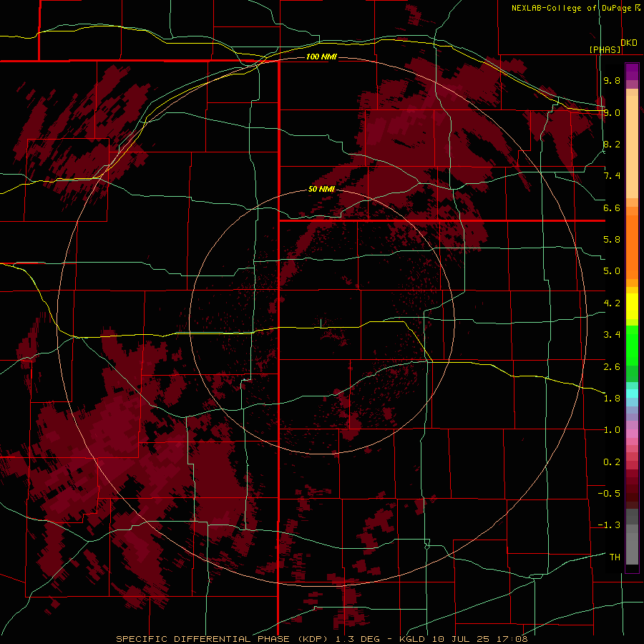The height and width of the screenshot is (644, 644).
Task: Click the 5.0 legend value
Action: [612, 271]
